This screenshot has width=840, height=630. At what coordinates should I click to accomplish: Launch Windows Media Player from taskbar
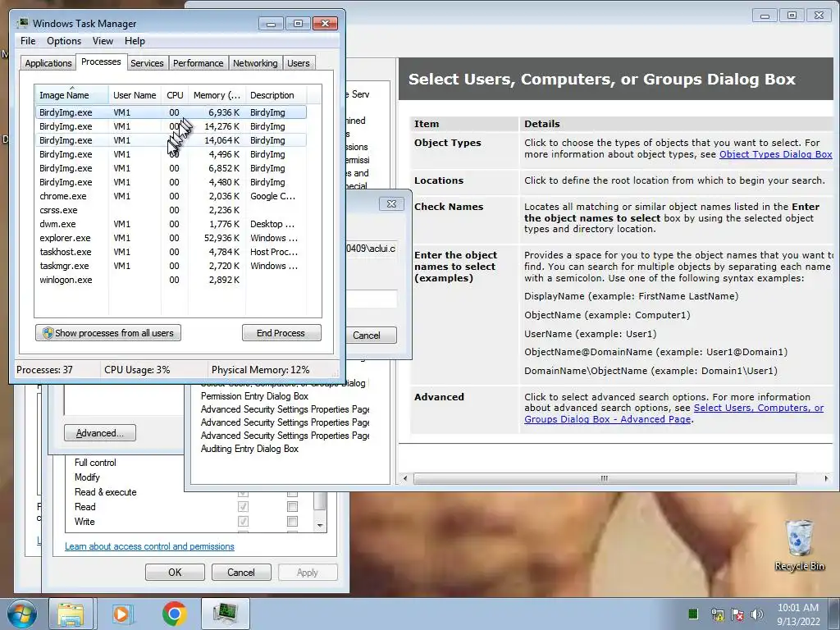coord(121,614)
